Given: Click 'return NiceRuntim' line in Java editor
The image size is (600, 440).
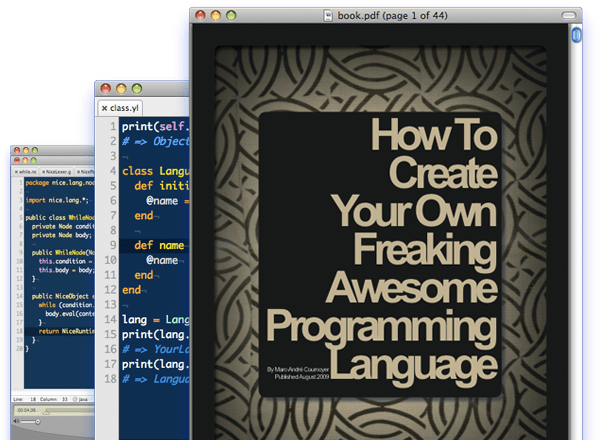Looking at the screenshot, I should click(66, 331).
